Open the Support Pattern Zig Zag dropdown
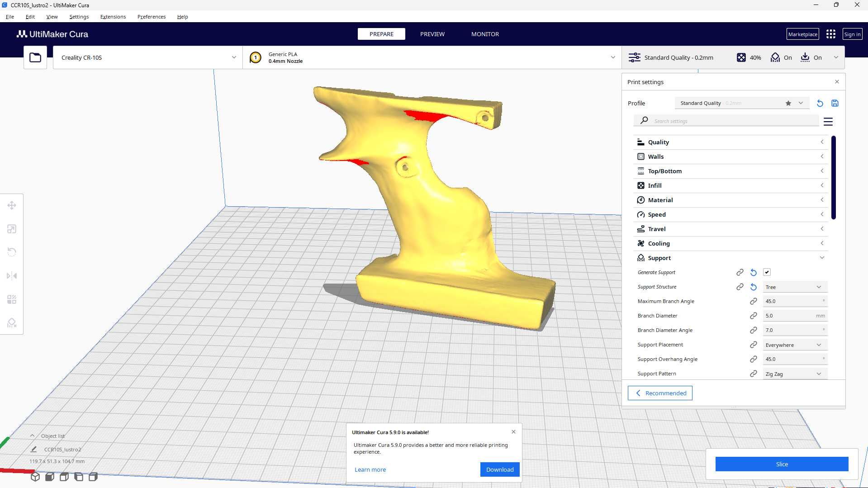 [x=795, y=374]
